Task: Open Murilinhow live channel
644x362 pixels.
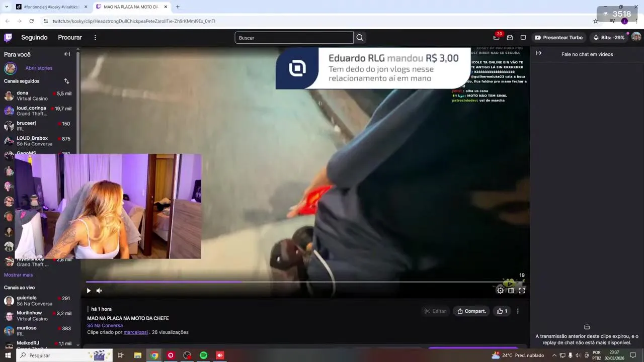Action: [38, 316]
